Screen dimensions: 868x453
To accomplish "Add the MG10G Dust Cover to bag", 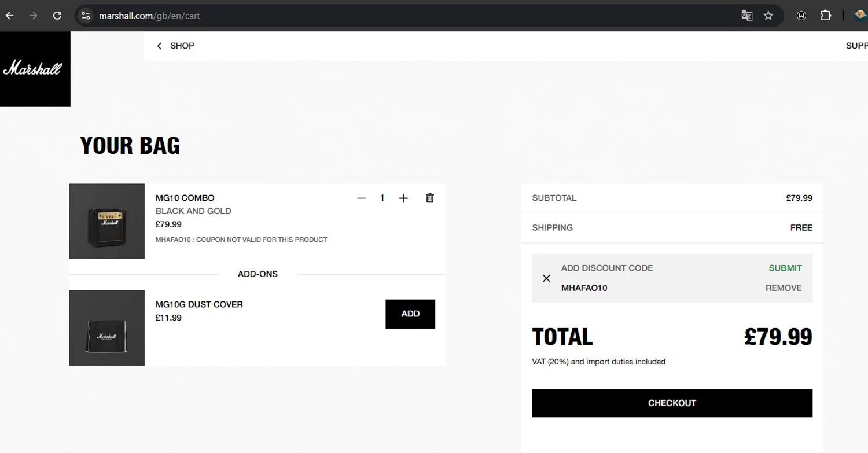I will pyautogui.click(x=410, y=314).
